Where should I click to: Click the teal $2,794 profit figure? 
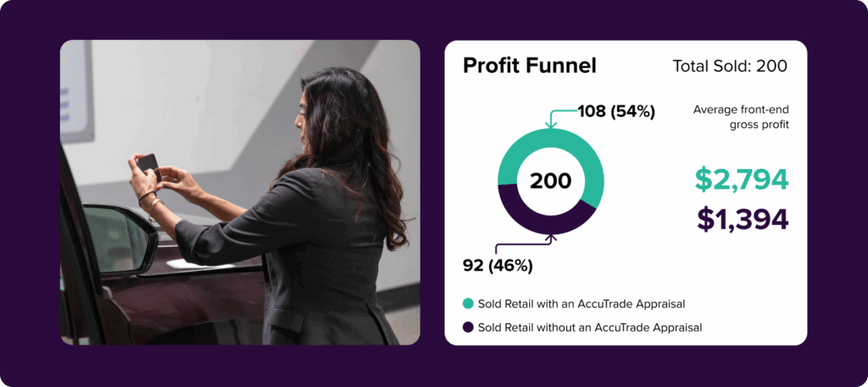tap(742, 179)
